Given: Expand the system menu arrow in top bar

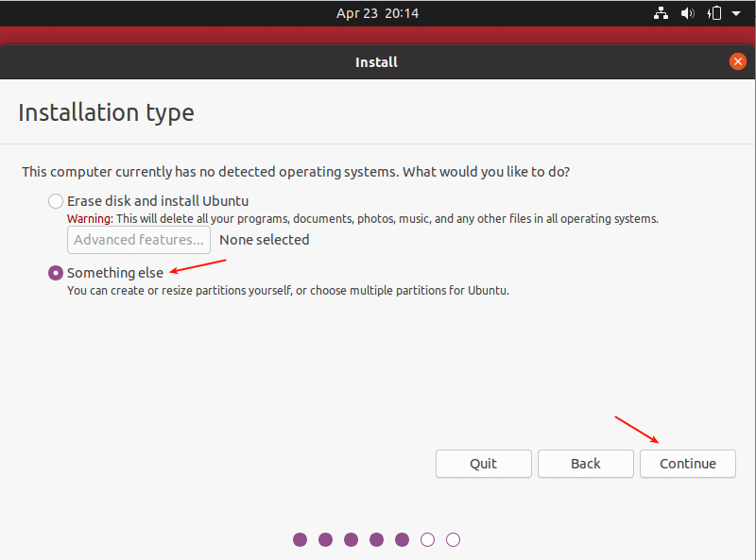Looking at the screenshot, I should [x=736, y=13].
